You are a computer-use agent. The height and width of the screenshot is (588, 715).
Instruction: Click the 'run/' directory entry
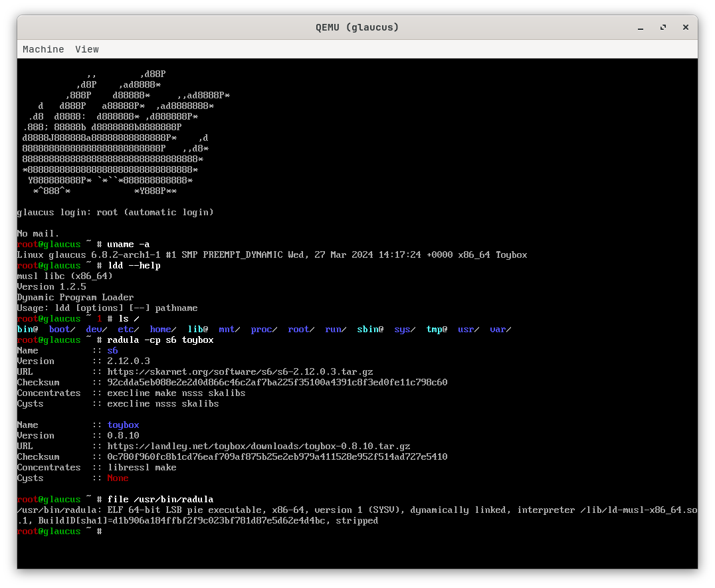coord(336,330)
